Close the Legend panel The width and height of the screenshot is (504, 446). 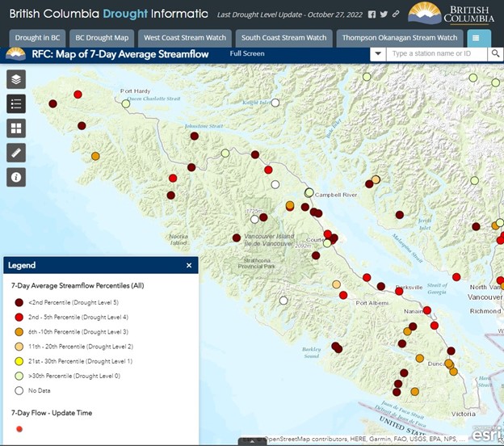(189, 265)
